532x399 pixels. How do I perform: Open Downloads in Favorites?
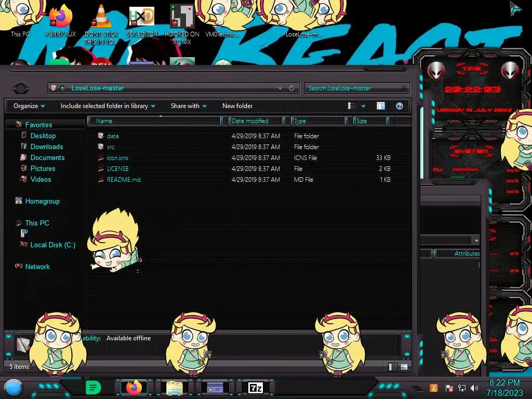click(47, 147)
